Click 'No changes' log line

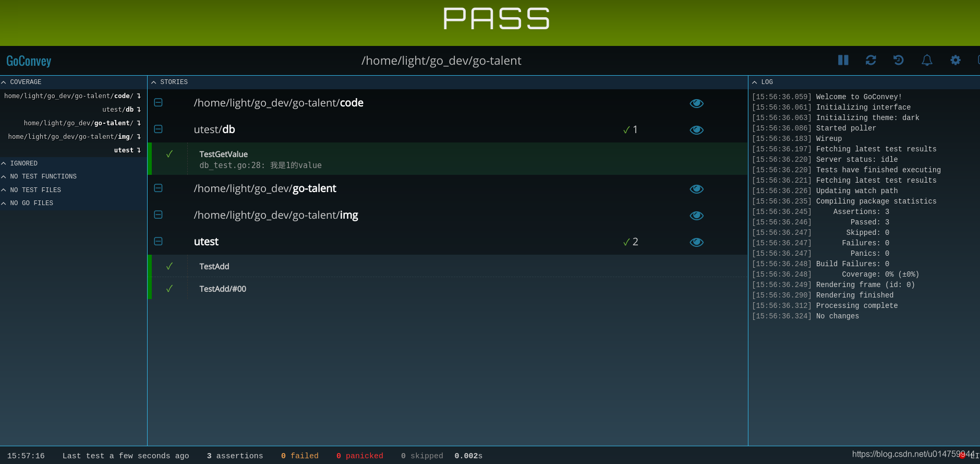[x=837, y=316]
